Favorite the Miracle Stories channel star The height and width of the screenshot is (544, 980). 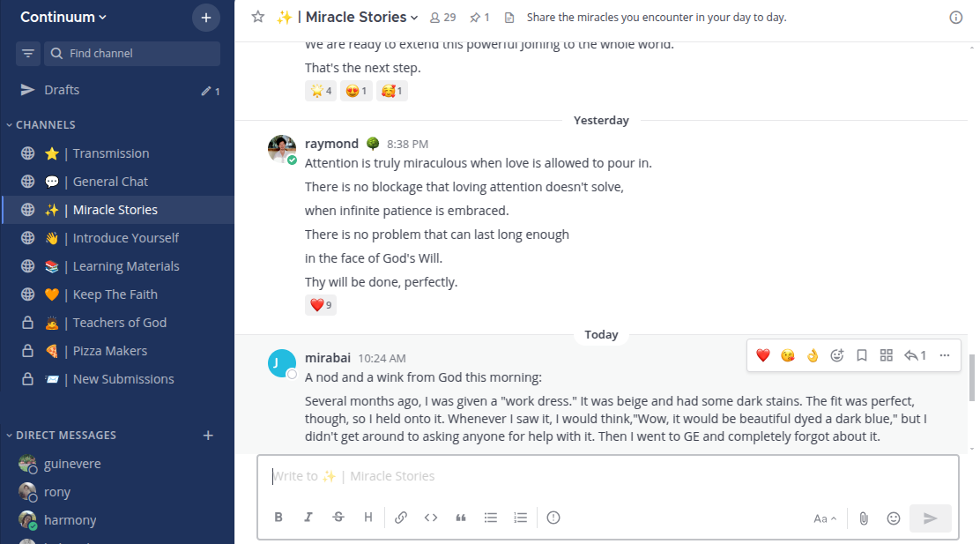click(x=258, y=17)
